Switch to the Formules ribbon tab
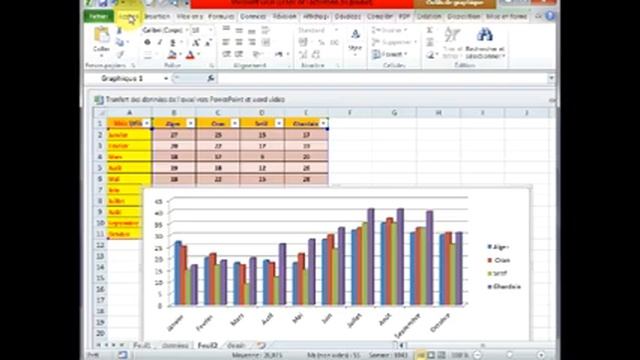 pyautogui.click(x=221, y=16)
